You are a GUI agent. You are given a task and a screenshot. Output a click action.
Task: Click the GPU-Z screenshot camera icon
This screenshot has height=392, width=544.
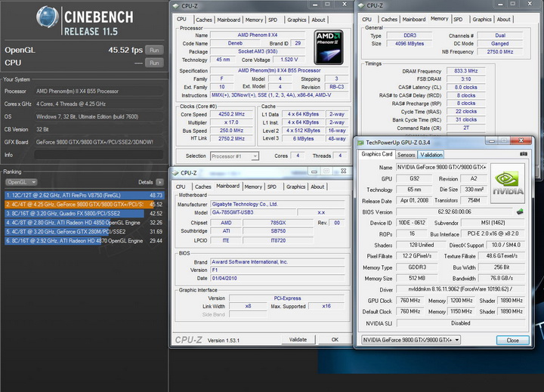(x=524, y=154)
